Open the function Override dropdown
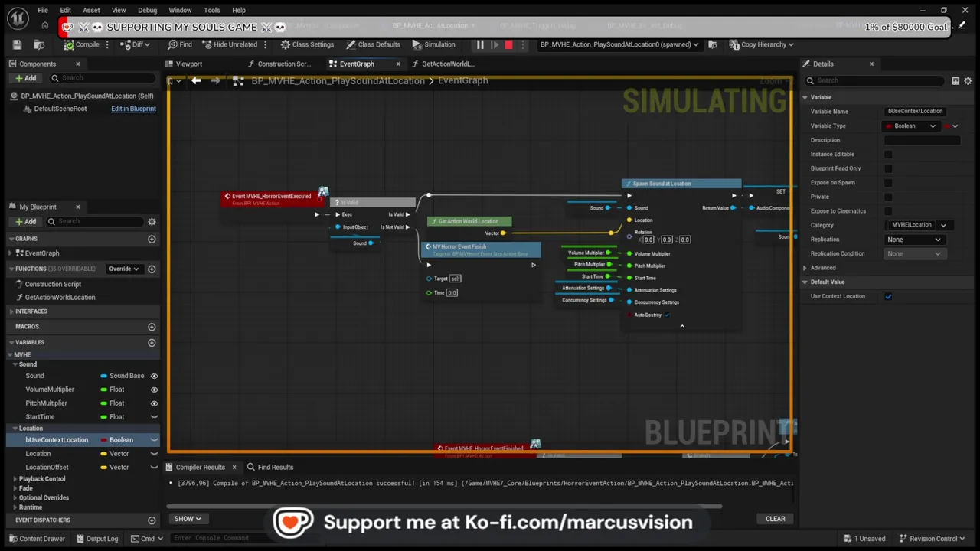The image size is (980, 551). 123,269
